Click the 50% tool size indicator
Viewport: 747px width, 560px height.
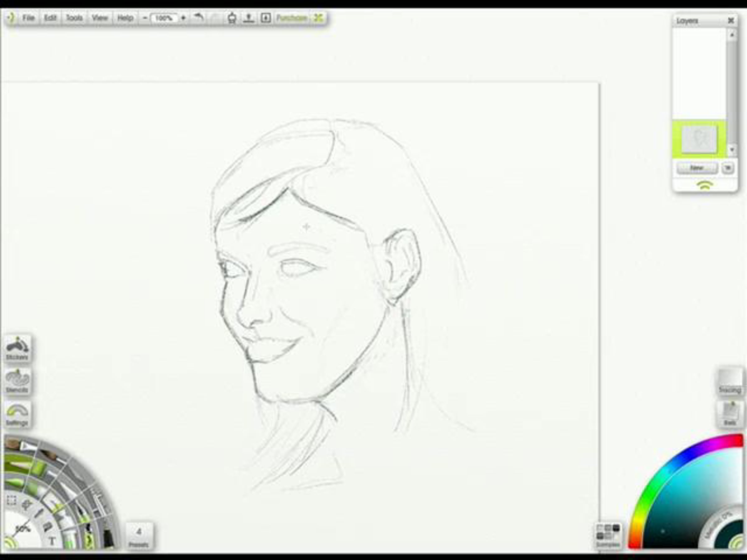tap(23, 529)
